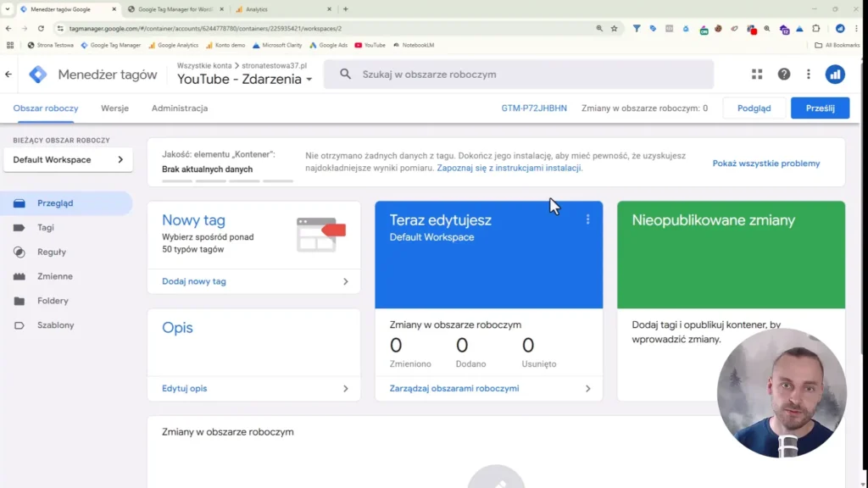The height and width of the screenshot is (488, 868).
Task: Click browser back navigation arrow
Action: [x=8, y=28]
